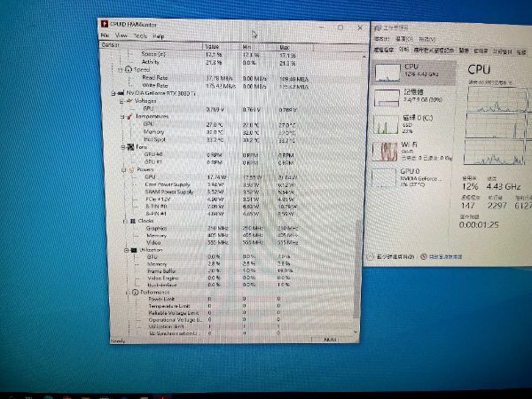Collapse the Performance group
532x399 pixels.
[x=128, y=292]
